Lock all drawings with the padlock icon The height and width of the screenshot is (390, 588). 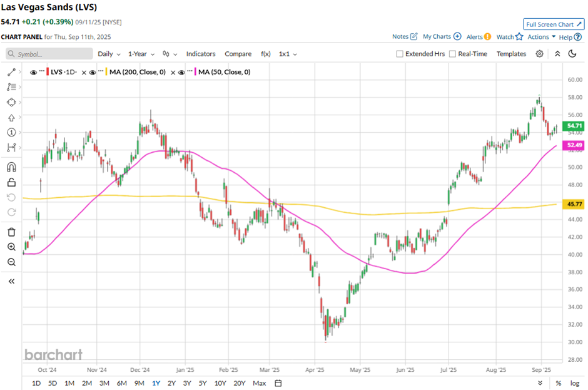[x=11, y=182]
